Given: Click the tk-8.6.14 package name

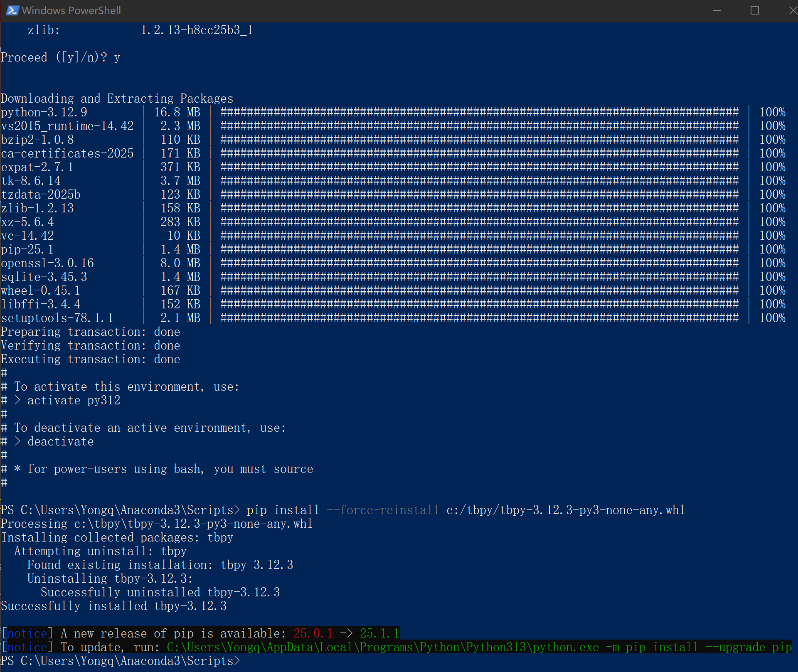Looking at the screenshot, I should tap(31, 181).
